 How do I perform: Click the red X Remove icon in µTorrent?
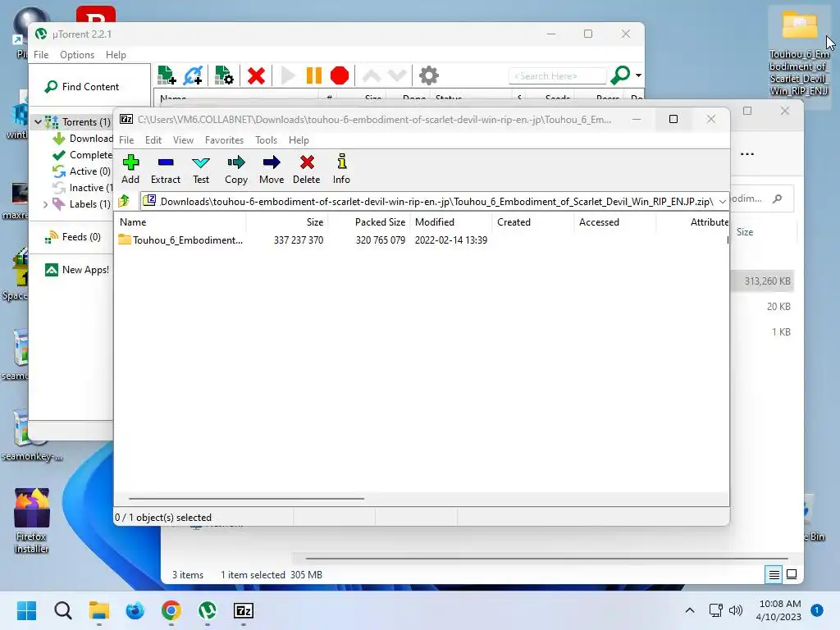(256, 75)
